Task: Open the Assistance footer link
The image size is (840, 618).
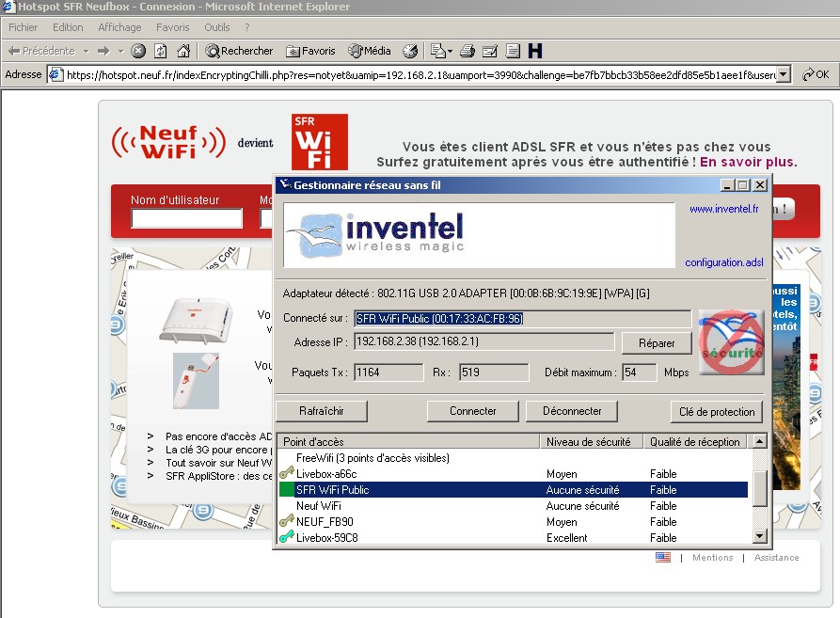Action: 776,558
